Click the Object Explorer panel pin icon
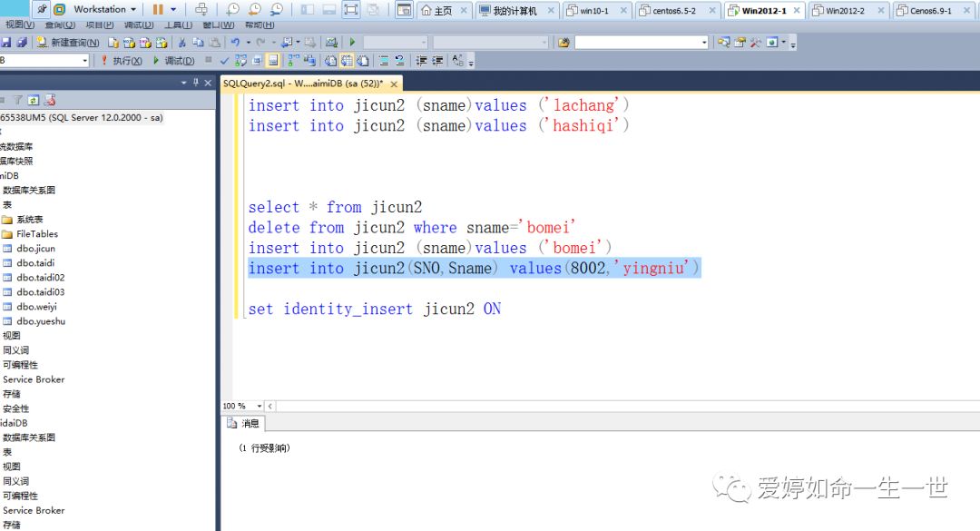Screen dimensions: 980x531 coord(196,83)
